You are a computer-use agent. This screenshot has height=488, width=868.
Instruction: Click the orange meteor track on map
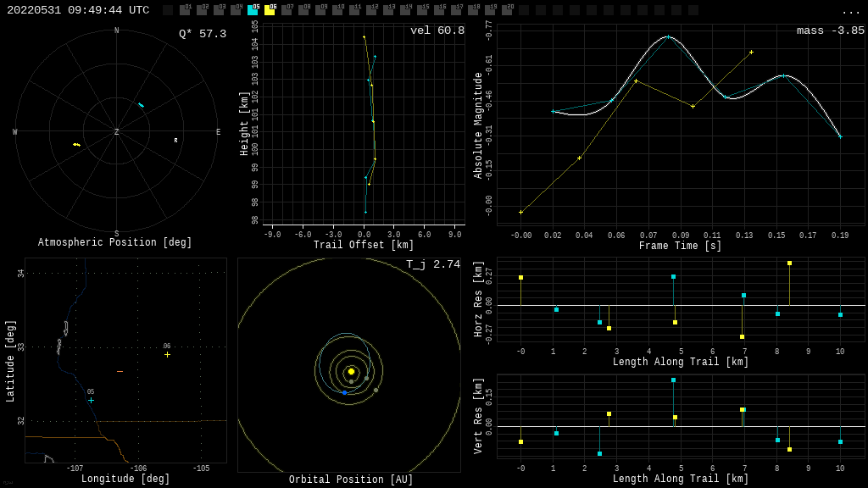pyautogui.click(x=120, y=372)
